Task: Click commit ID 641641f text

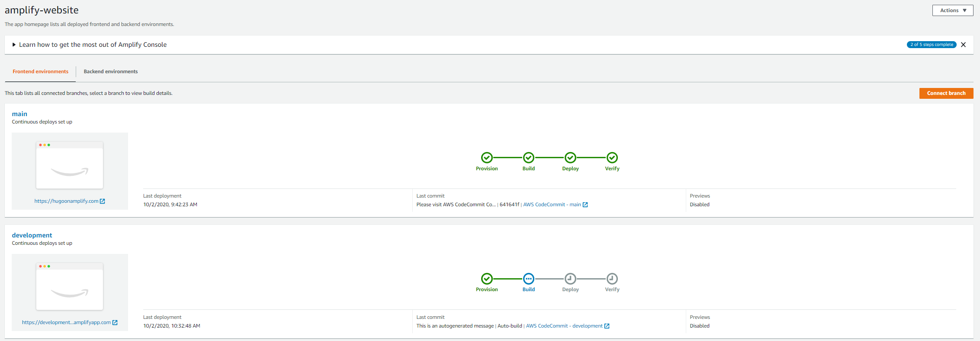Action: pyautogui.click(x=509, y=205)
